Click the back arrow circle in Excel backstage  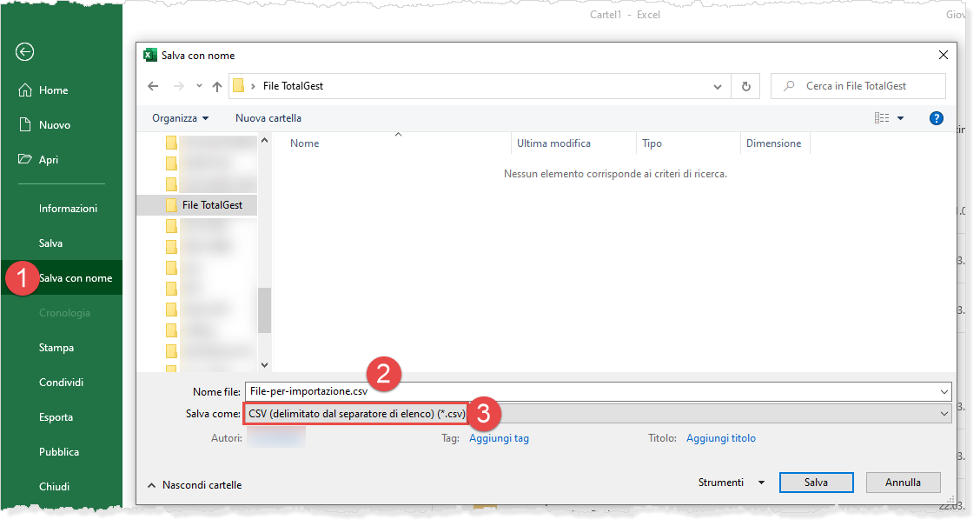[x=24, y=52]
